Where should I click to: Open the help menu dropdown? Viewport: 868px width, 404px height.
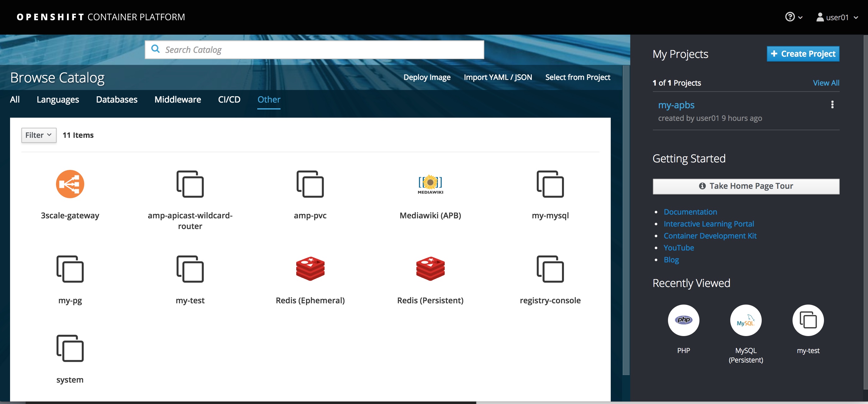[x=793, y=17]
